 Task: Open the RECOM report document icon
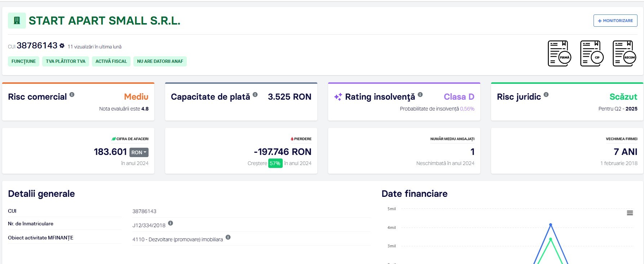624,53
